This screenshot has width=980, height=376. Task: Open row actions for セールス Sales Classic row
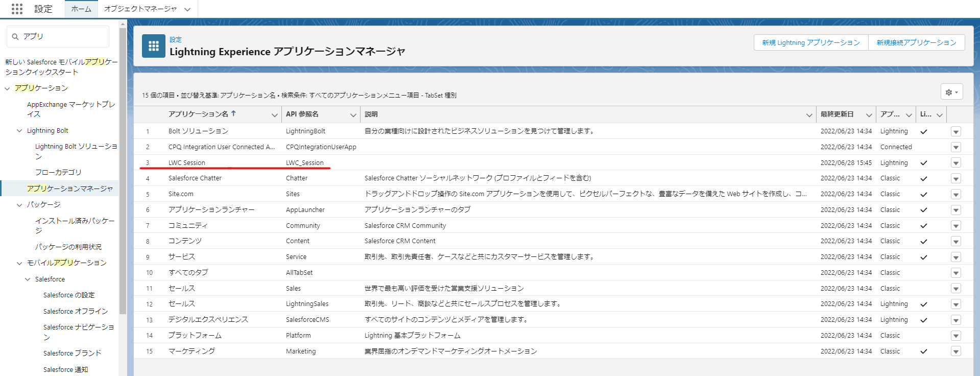click(x=956, y=289)
